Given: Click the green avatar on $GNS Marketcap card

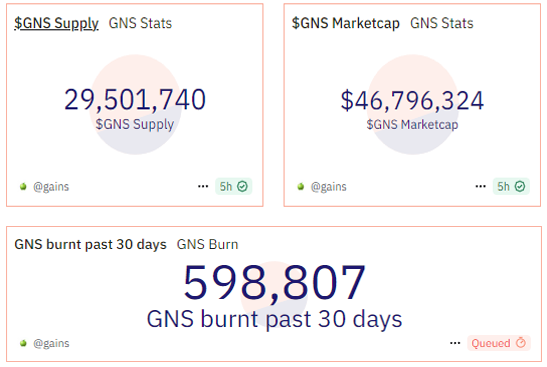Looking at the screenshot, I should pyautogui.click(x=301, y=187).
